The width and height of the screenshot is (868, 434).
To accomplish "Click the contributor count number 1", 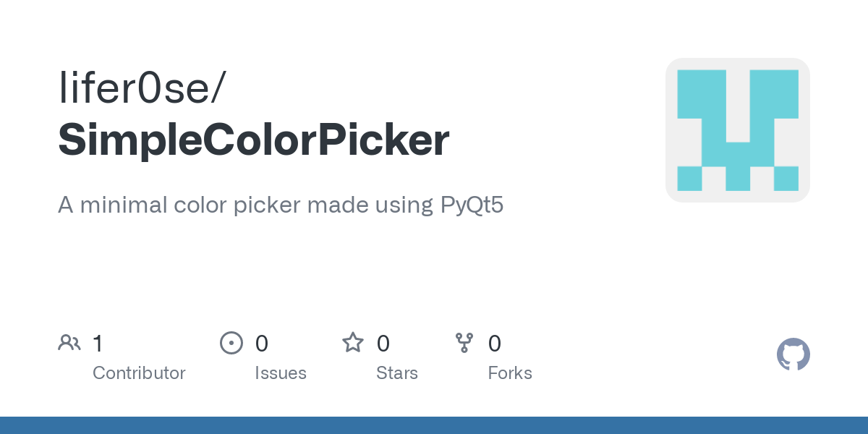I will point(98,343).
